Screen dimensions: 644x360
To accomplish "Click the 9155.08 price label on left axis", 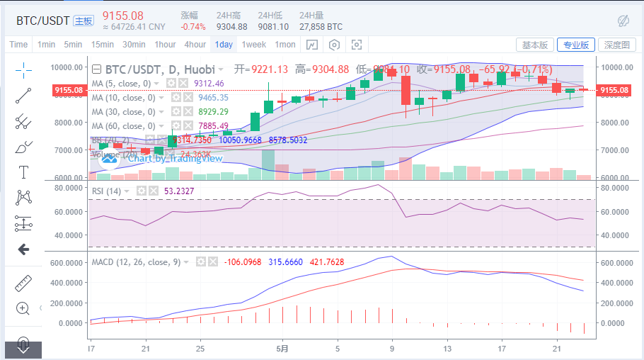I will (x=69, y=90).
